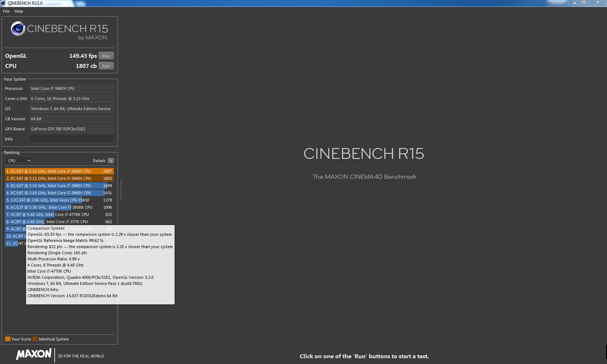Click the Cinebench R15 logo icon
Image resolution: width=607 pixels, height=364 pixels.
pos(18,29)
